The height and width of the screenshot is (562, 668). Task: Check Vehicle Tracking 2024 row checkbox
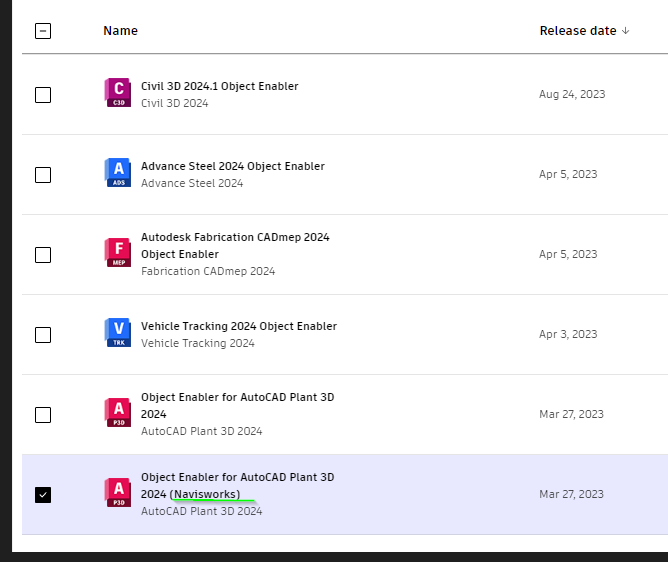tap(43, 335)
